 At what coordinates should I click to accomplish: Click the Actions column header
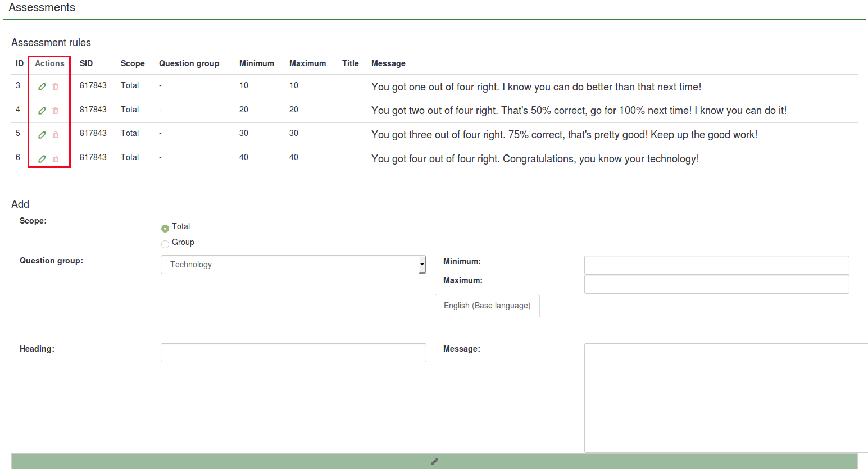(49, 63)
